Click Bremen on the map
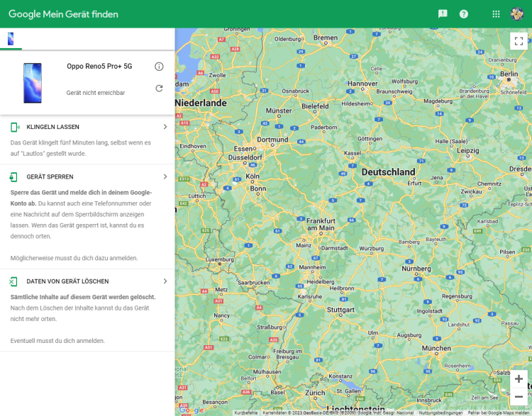532x416 pixels. [x=326, y=38]
